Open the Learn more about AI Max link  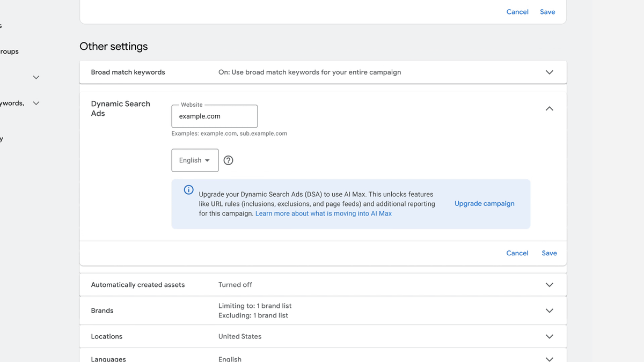click(x=323, y=213)
